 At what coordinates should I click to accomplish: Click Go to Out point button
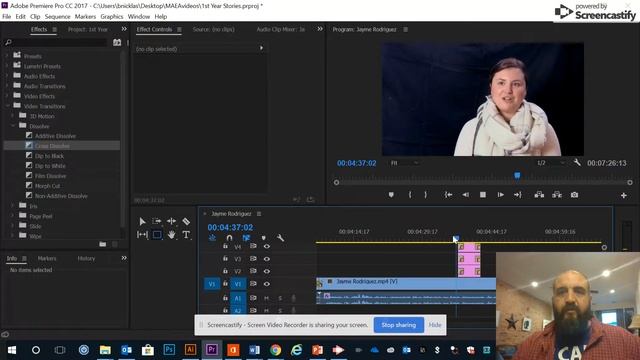click(518, 195)
